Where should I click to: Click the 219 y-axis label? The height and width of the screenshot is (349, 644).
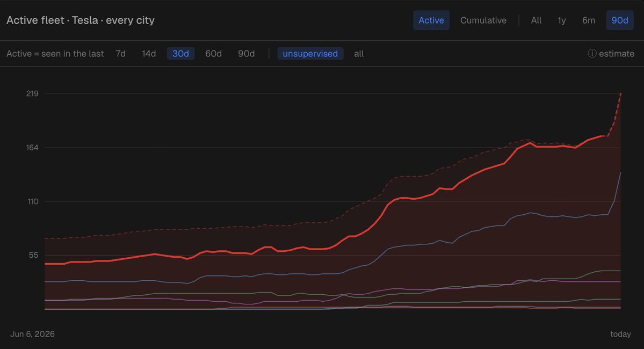point(32,93)
